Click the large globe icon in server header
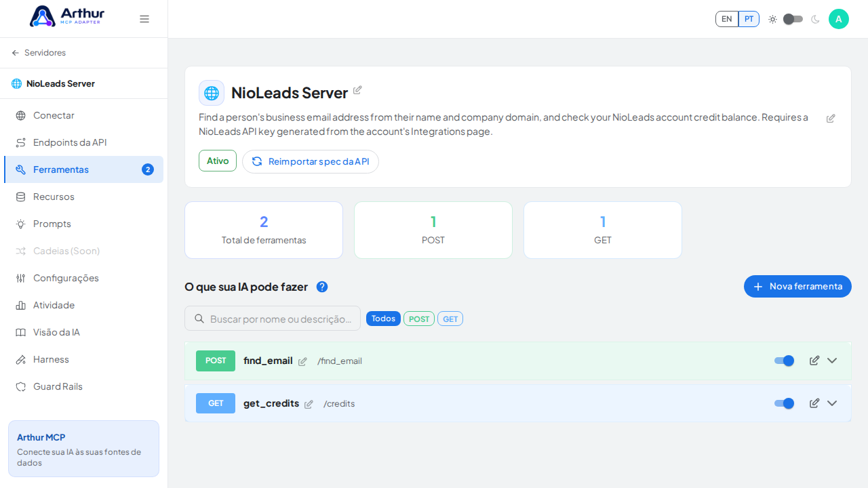The image size is (868, 488). point(212,93)
